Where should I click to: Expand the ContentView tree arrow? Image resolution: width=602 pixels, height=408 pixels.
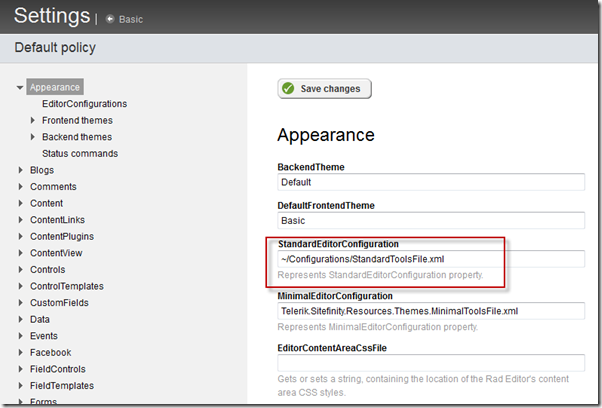tap(21, 253)
